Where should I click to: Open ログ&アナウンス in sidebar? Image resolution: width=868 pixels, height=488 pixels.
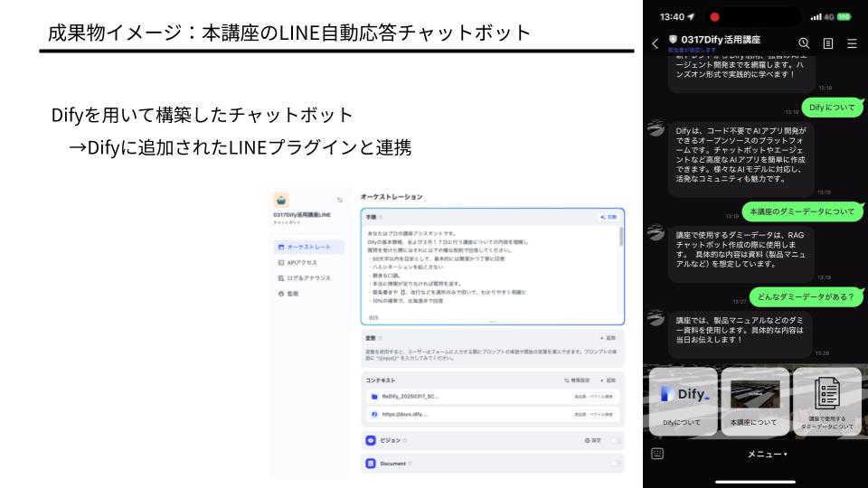pos(307,278)
